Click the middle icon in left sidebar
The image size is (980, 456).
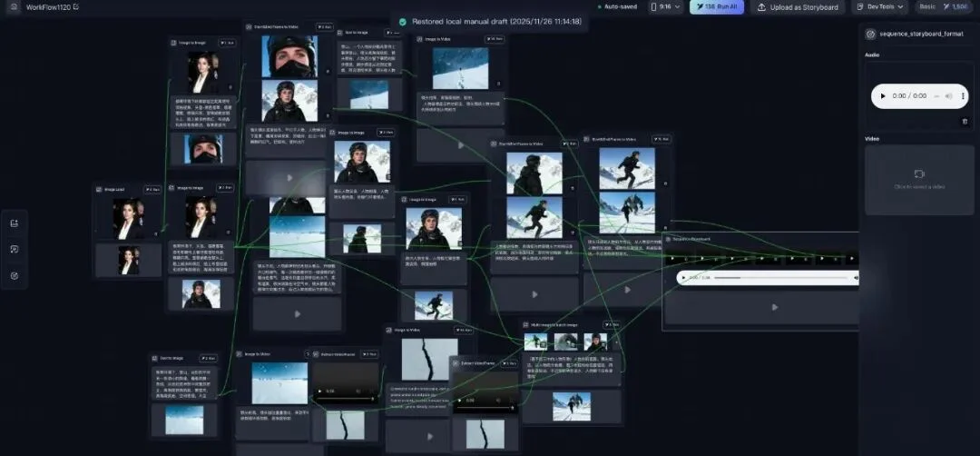[15, 249]
